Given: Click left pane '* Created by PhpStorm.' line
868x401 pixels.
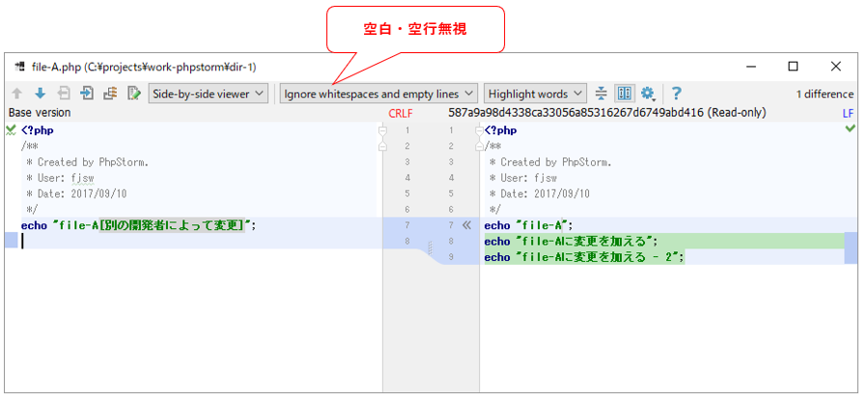Looking at the screenshot, I should (88, 162).
